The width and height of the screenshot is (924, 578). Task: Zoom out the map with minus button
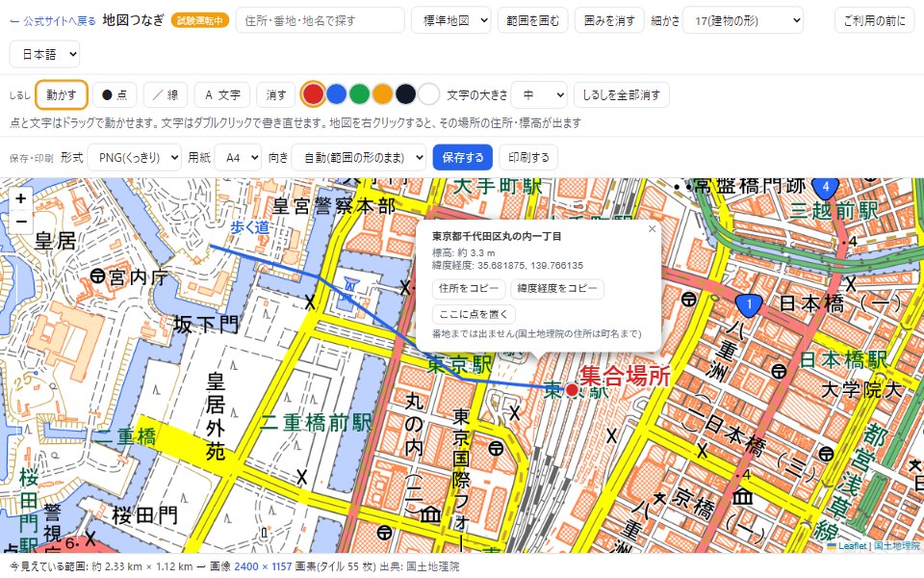(21, 222)
